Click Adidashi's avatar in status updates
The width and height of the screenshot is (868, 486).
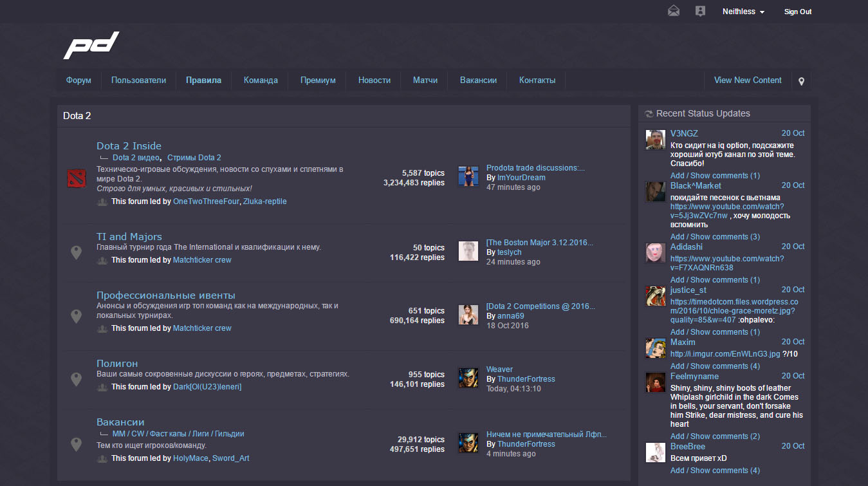click(655, 253)
